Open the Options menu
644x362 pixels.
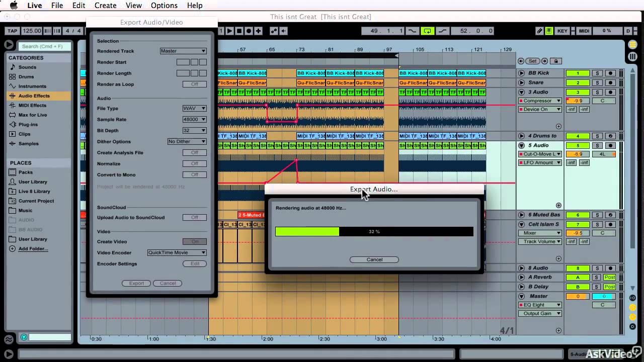(164, 6)
